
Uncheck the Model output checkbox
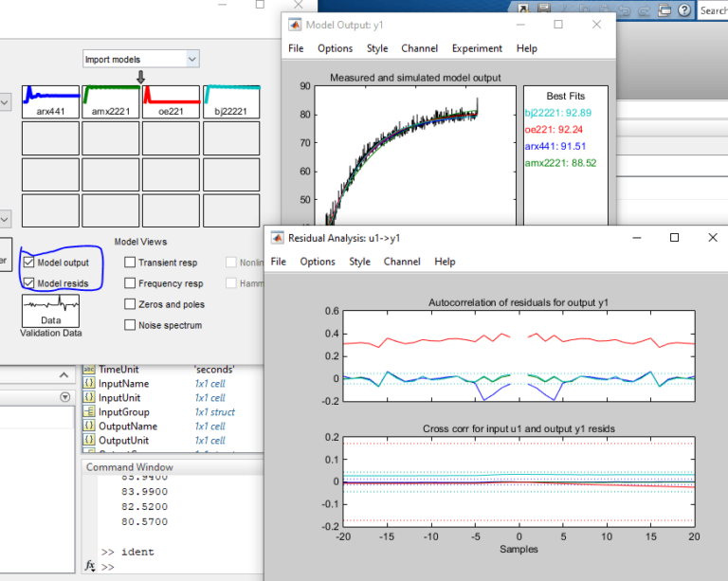pos(28,263)
